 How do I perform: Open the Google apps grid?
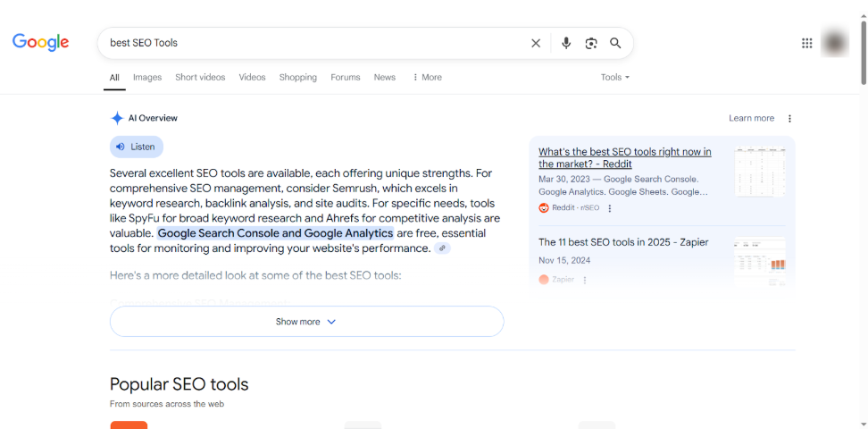[x=806, y=43]
